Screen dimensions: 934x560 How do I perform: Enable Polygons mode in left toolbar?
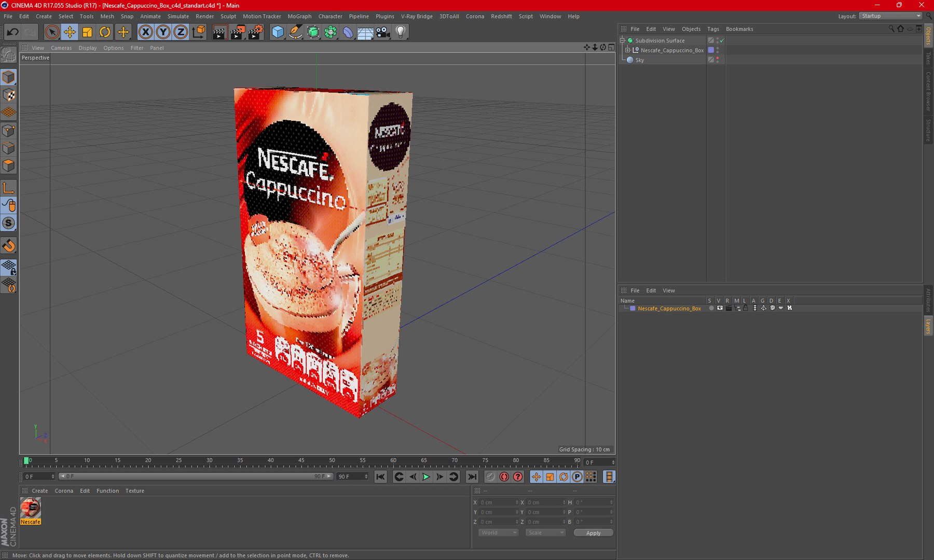click(x=9, y=166)
